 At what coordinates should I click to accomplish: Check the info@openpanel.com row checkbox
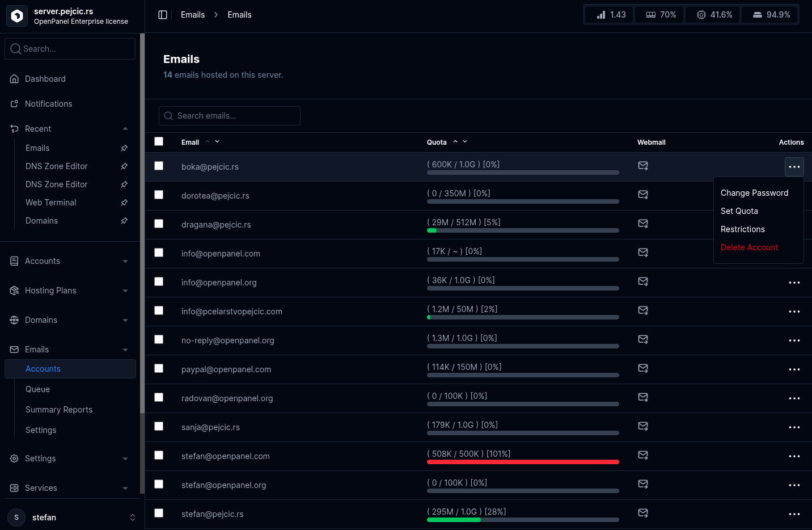pyautogui.click(x=159, y=253)
